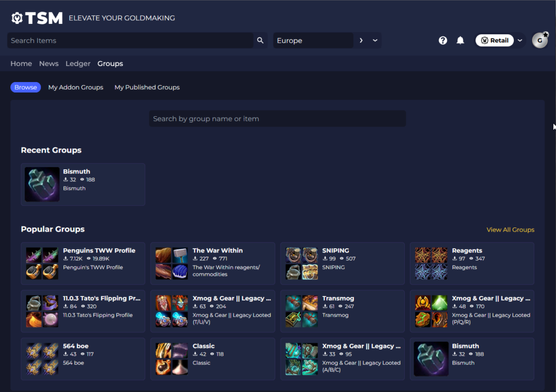
Task: Open notifications via the bell icon
Action: pyautogui.click(x=460, y=40)
